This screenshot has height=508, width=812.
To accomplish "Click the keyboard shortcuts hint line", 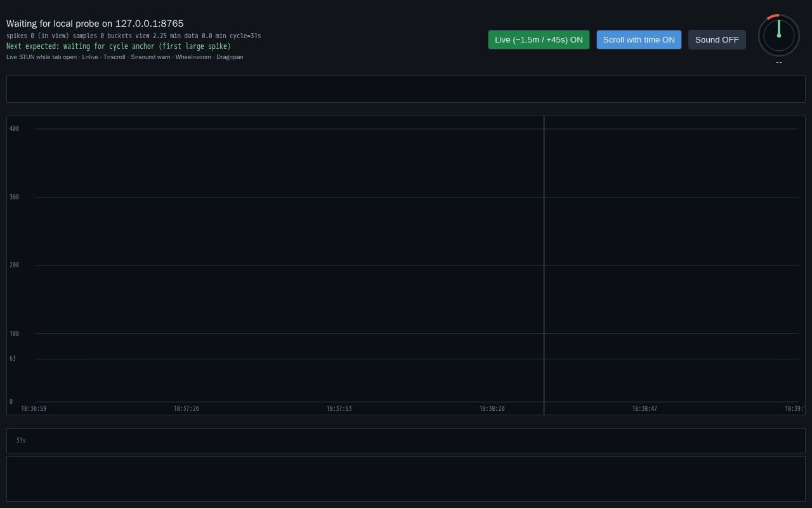I will [125, 57].
